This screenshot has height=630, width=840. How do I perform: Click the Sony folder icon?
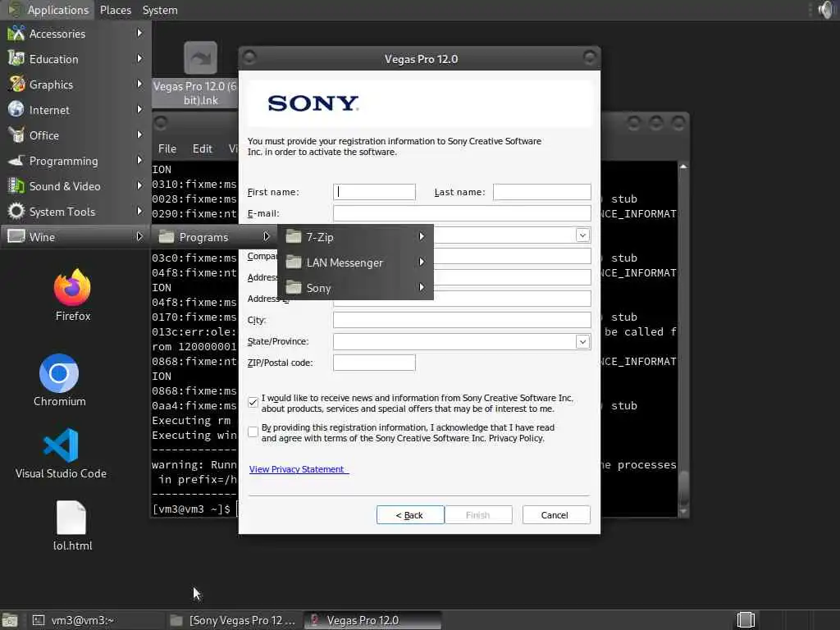coord(294,288)
